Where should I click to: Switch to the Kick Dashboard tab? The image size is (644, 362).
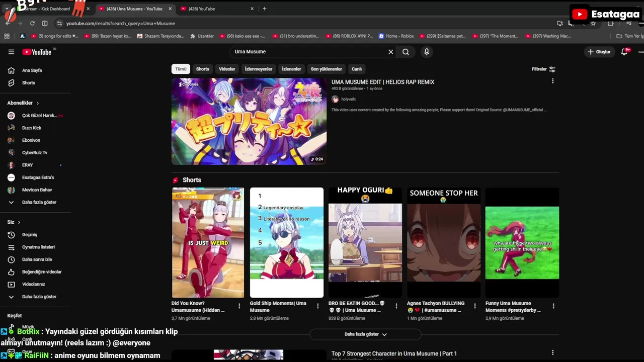(50, 9)
